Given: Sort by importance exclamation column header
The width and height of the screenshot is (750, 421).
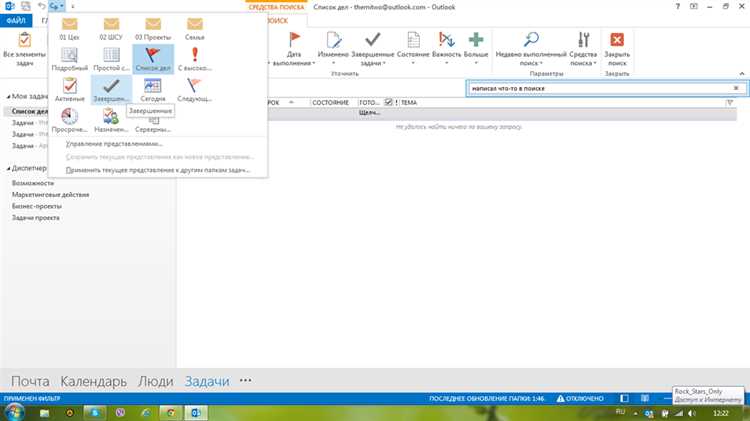Looking at the screenshot, I should tap(397, 102).
